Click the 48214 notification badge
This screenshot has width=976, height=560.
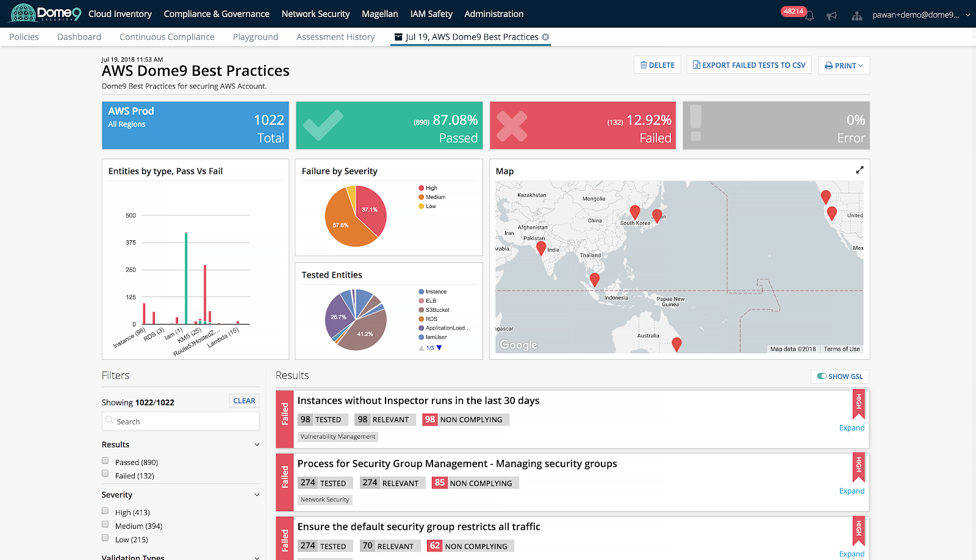794,12
